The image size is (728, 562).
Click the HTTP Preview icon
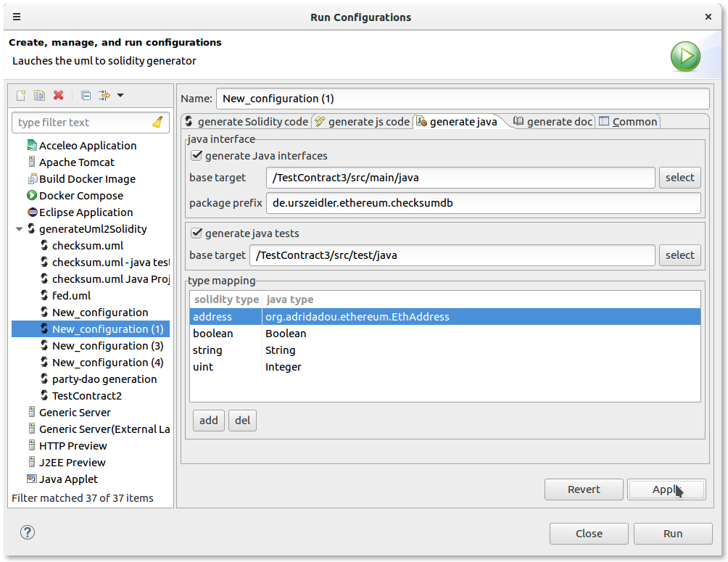(x=32, y=446)
